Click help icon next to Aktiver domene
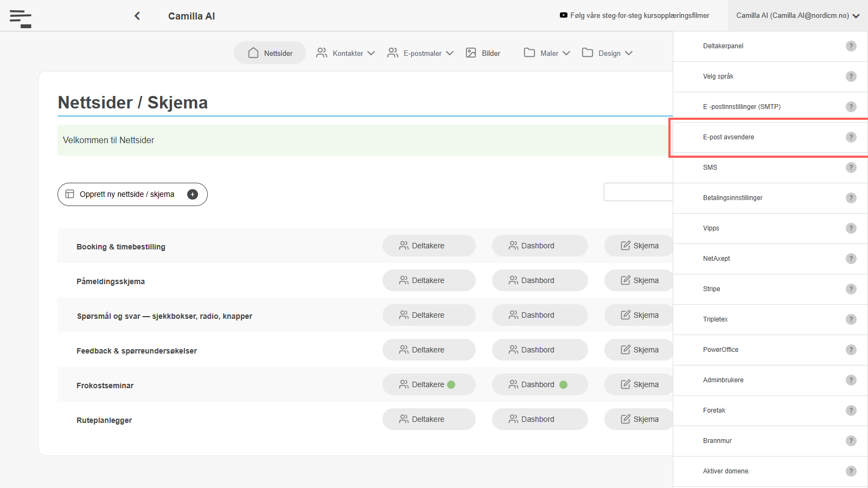868x488 pixels. [x=851, y=471]
